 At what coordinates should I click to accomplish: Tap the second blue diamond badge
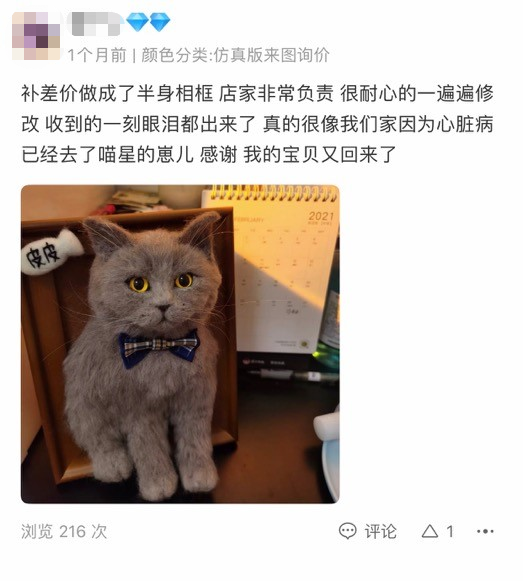coord(160,22)
